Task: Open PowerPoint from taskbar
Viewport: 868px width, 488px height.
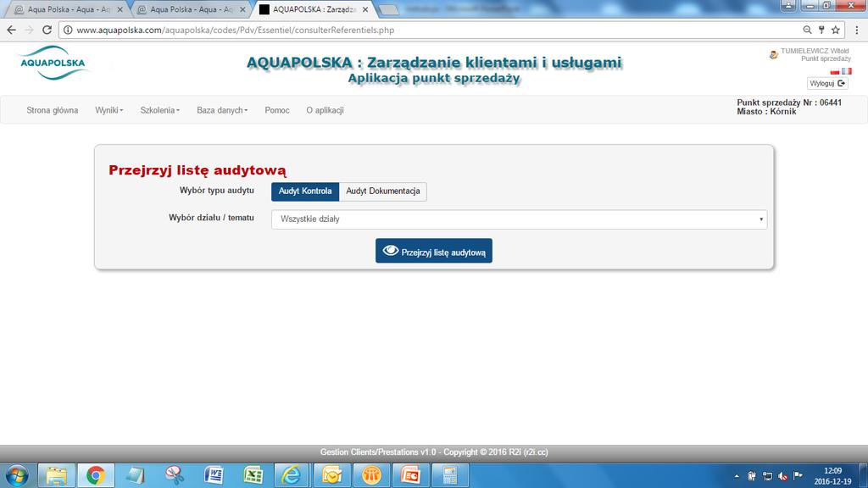Action: [x=411, y=475]
